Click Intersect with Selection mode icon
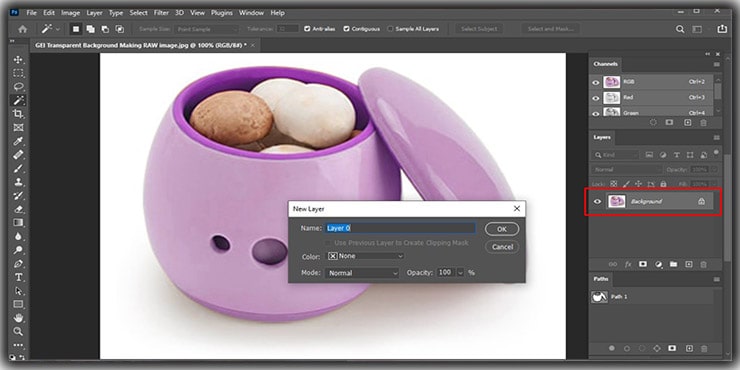This screenshot has width=740, height=370. point(120,29)
